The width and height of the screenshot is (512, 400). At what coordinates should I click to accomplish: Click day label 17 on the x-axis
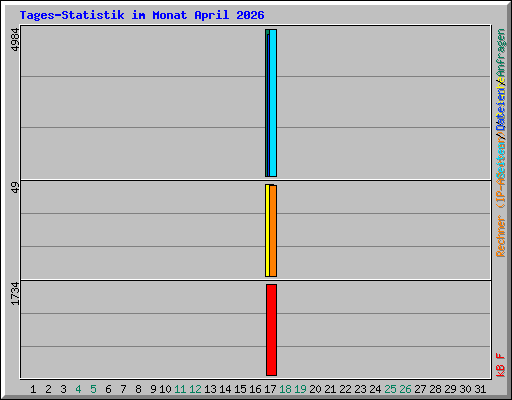[270, 389]
